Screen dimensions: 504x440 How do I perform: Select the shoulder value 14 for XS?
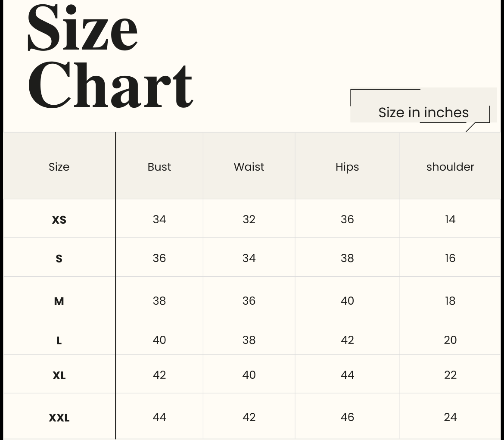coord(450,219)
